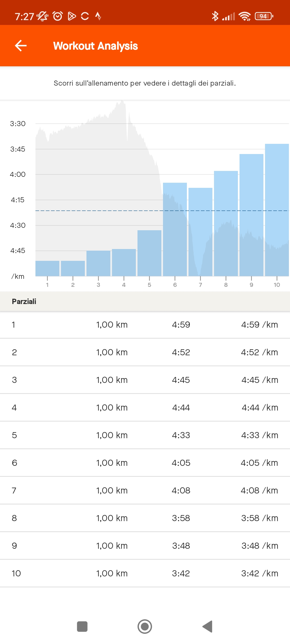Select split row 5 with 4:33 pace
290x644 pixels.
click(145, 435)
